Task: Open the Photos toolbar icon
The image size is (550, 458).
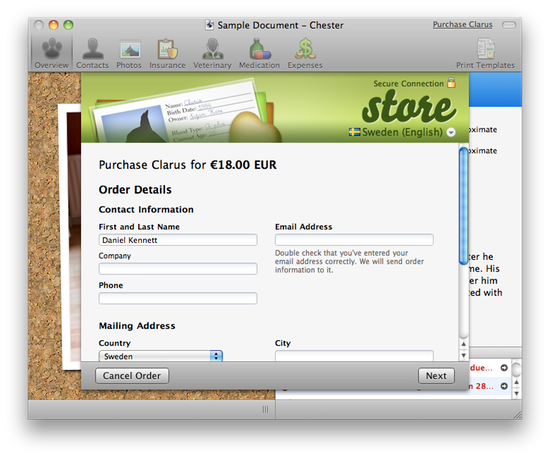Action: coord(129,53)
